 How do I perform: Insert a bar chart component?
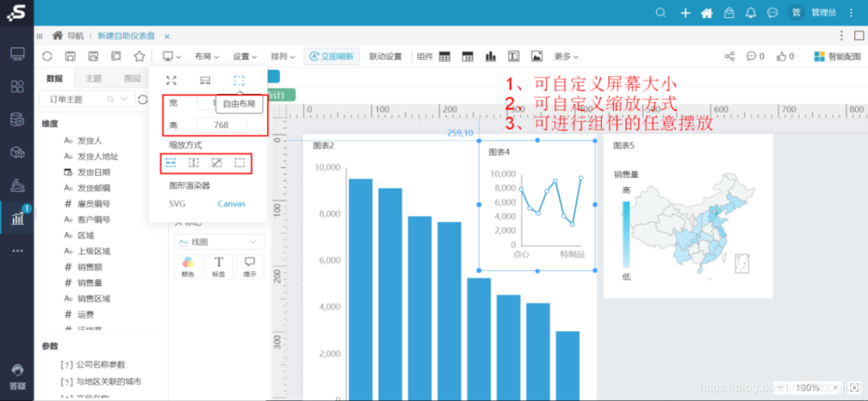[491, 56]
